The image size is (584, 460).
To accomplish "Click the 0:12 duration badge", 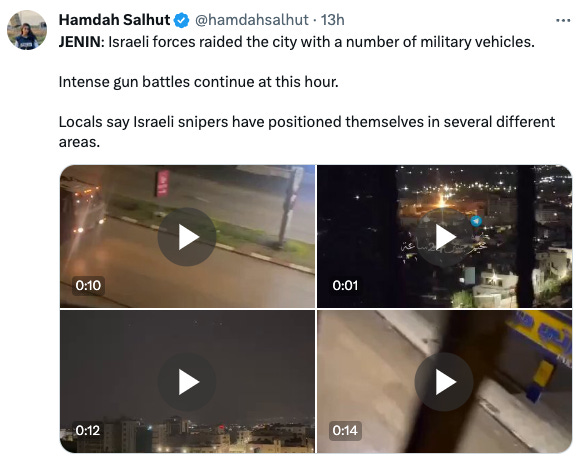I will pos(88,431).
